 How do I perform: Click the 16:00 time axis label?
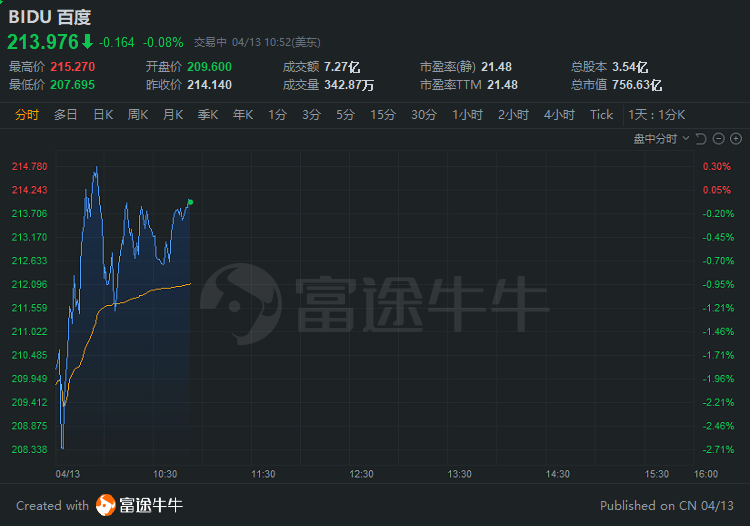click(706, 474)
